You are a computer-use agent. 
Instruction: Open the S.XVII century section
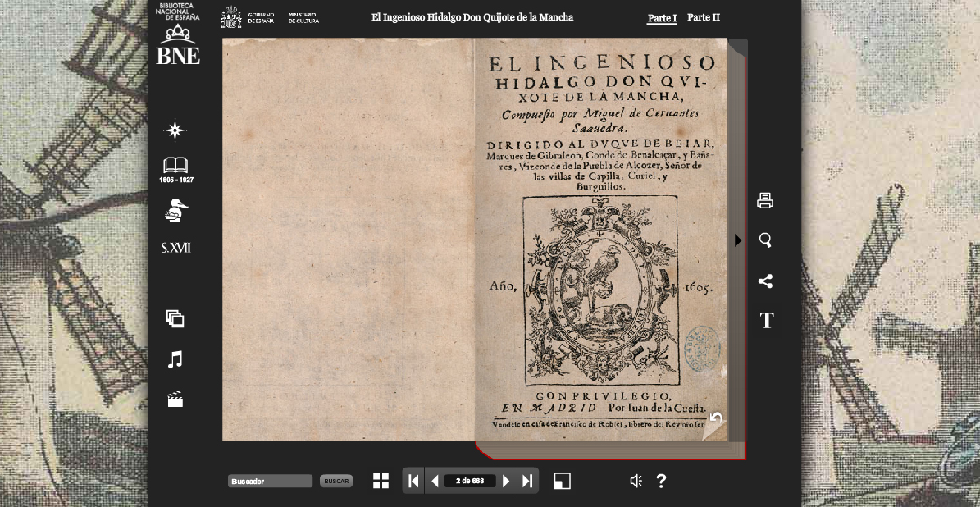tap(175, 248)
